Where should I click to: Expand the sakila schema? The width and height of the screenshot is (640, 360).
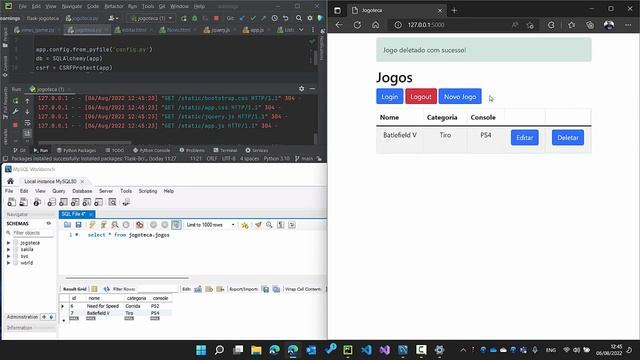(9, 249)
